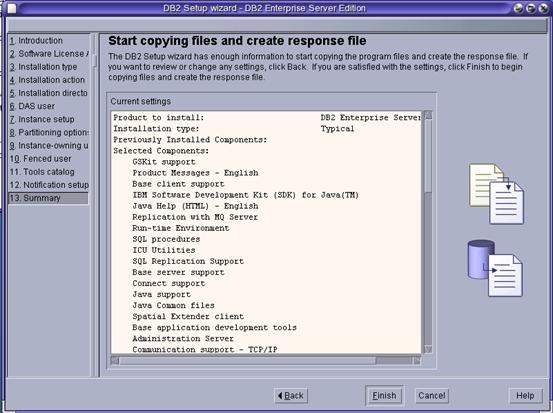553x413 pixels.
Task: Click the 'Current settings' label
Action: pyautogui.click(x=140, y=101)
